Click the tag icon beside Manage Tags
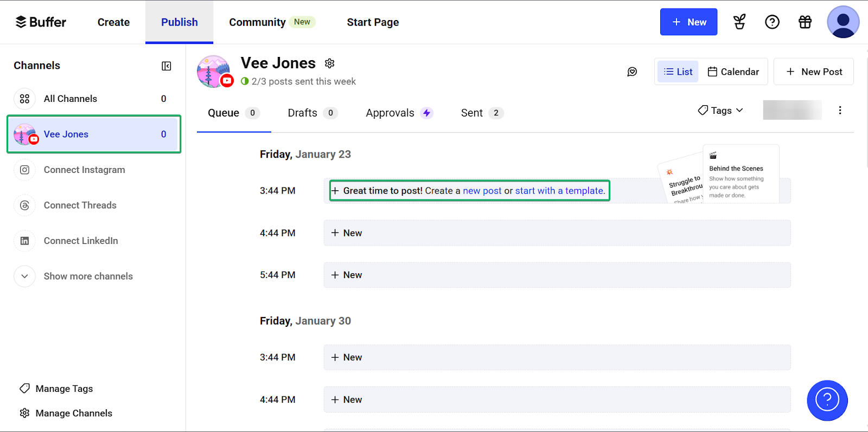This screenshot has height=432, width=868. [24, 389]
